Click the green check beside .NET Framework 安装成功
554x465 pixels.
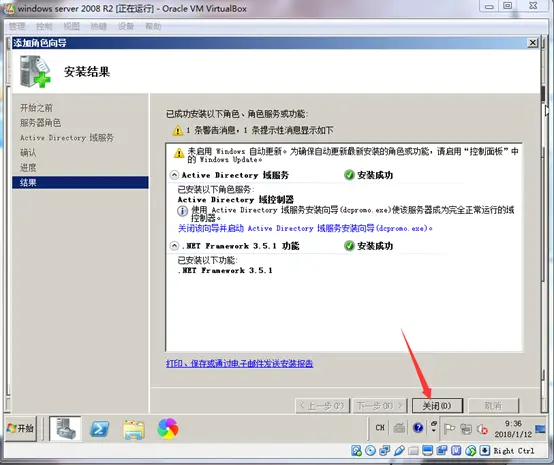click(349, 246)
